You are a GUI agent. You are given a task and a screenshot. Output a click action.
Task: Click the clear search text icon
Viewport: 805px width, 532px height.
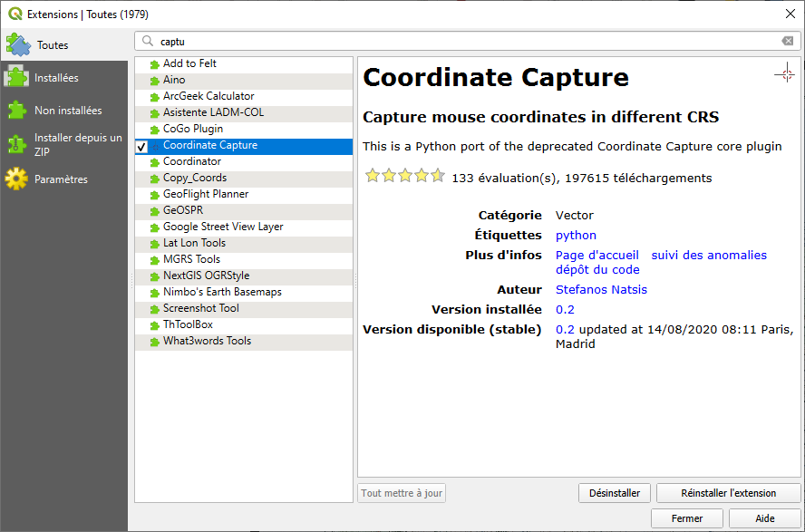(x=788, y=42)
